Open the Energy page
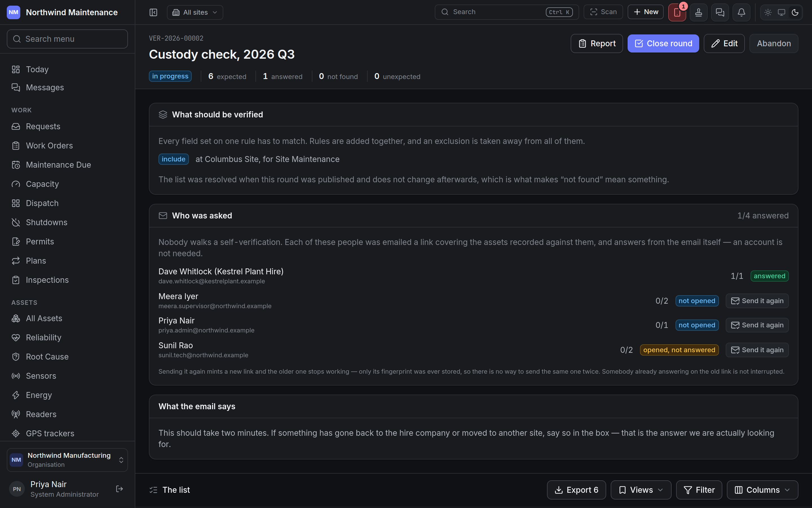 click(67, 395)
